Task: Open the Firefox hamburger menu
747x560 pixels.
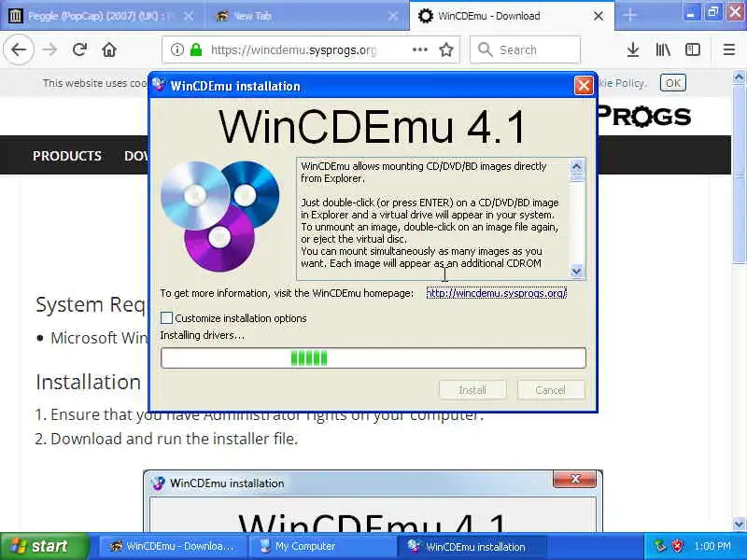Action: click(729, 49)
